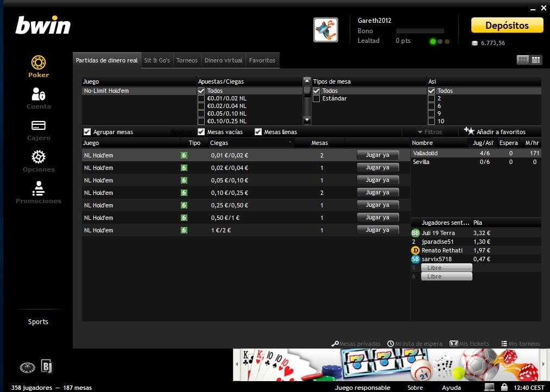Click the Añadir a favoritos star icon
The image size is (550, 392).
tap(469, 131)
